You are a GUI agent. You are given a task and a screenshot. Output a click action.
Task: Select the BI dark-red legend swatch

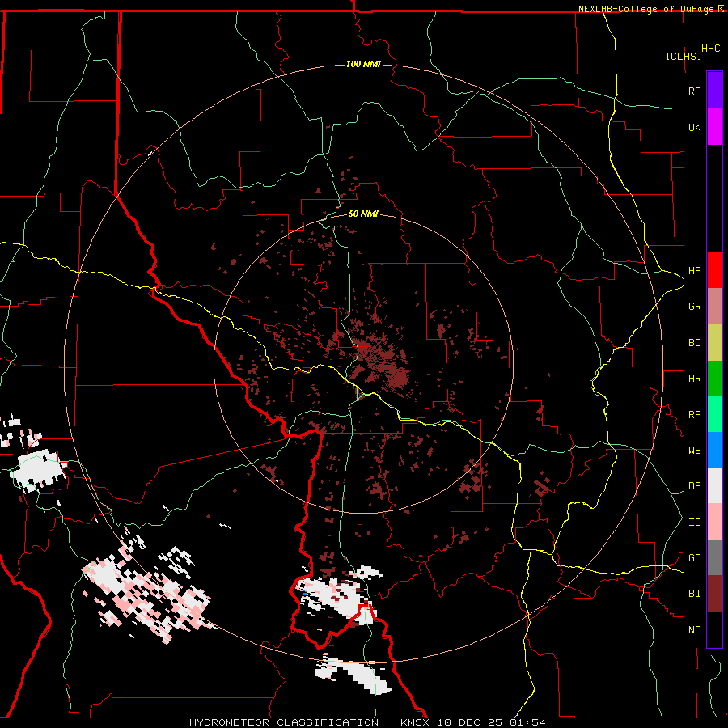pos(714,594)
